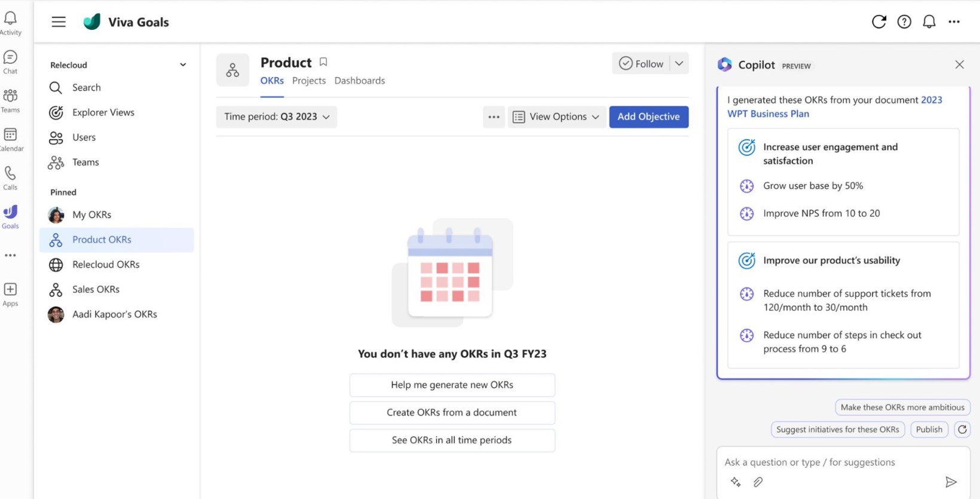The image size is (980, 499).
Task: Click the Product team avatar icon
Action: [x=232, y=71]
